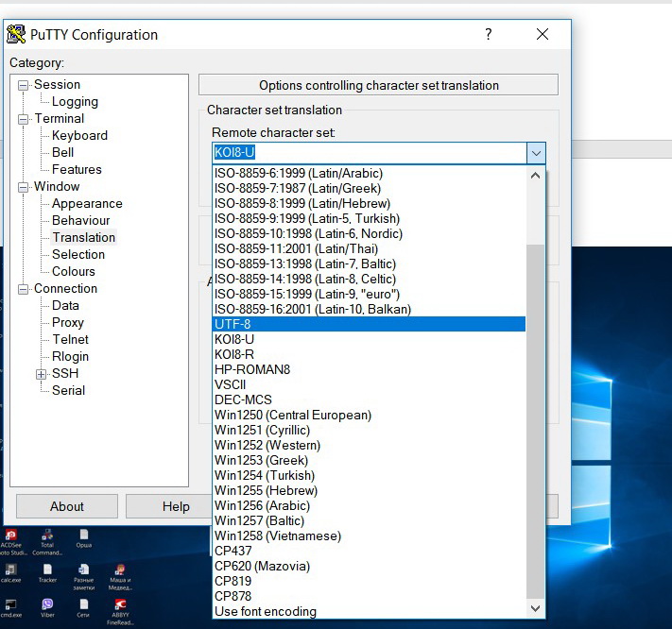The width and height of the screenshot is (672, 629).
Task: Select the Features category
Action: (x=77, y=170)
